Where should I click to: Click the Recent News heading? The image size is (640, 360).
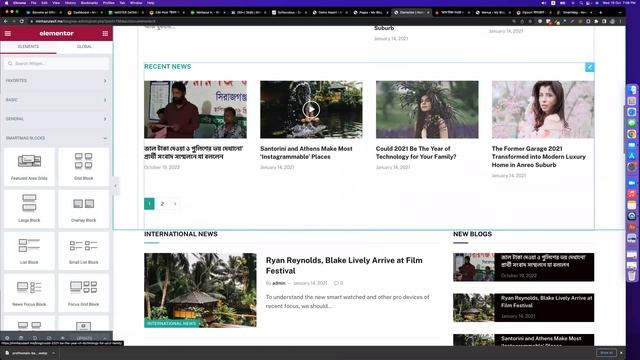167,67
